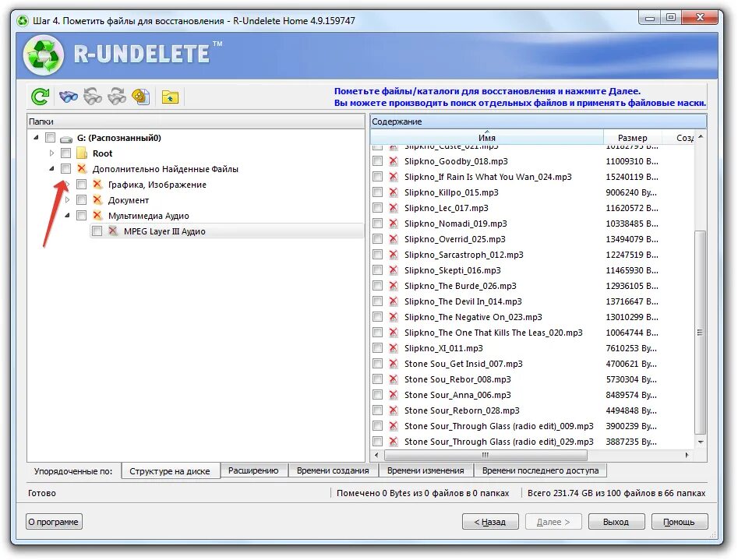The width and height of the screenshot is (738, 560).
Task: Click the Далее button
Action: tap(553, 521)
